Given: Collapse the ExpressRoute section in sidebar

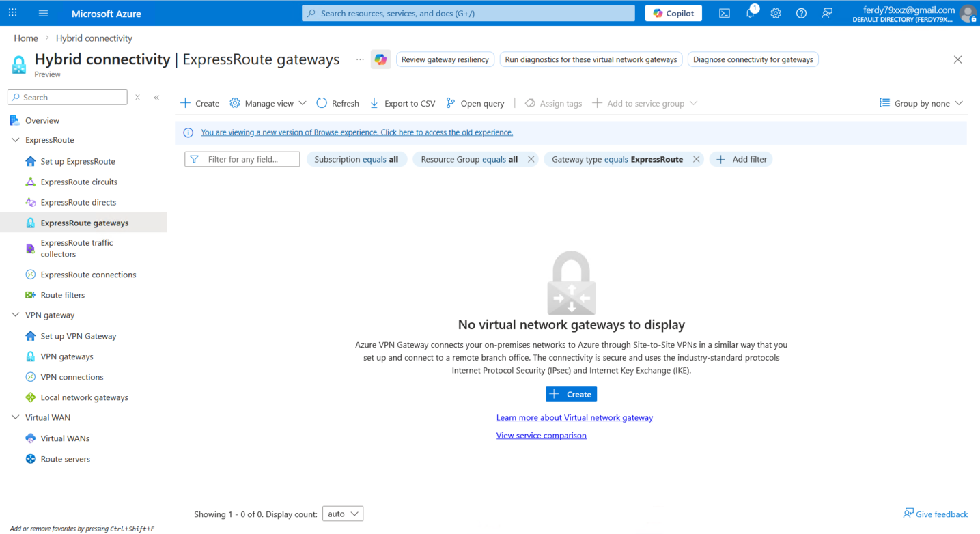Looking at the screenshot, I should pyautogui.click(x=16, y=140).
